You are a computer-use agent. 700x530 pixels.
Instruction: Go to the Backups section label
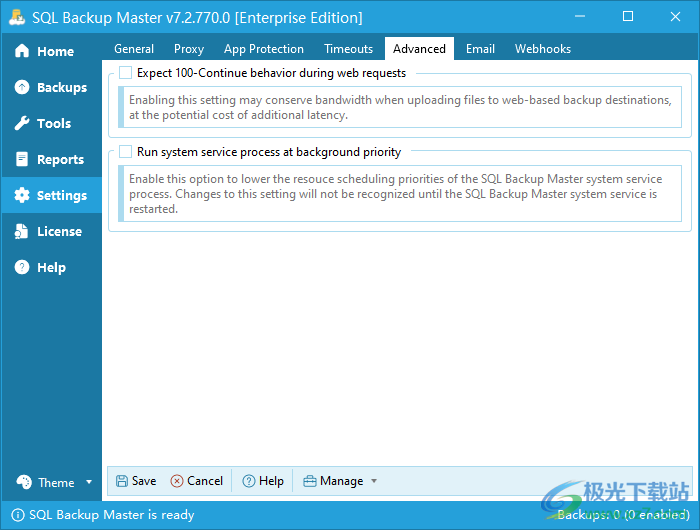tap(62, 88)
